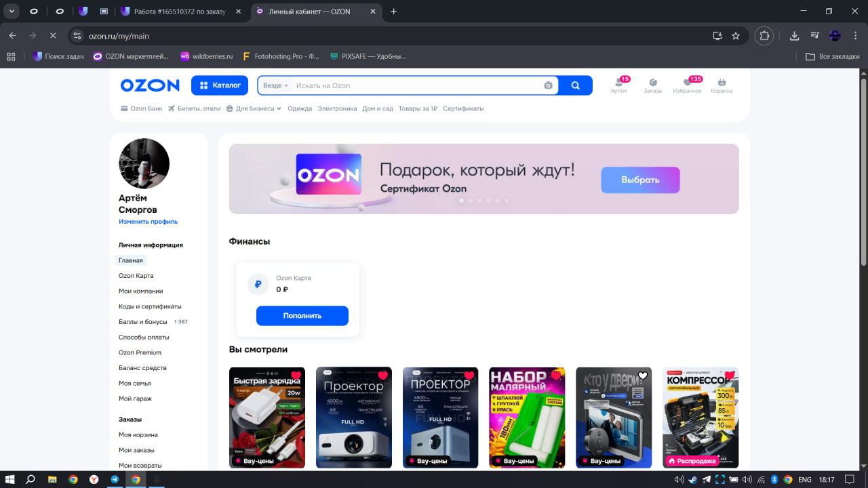Open Баланс средств in the sidebar
Screen dimensions: 868x488
coord(142,368)
